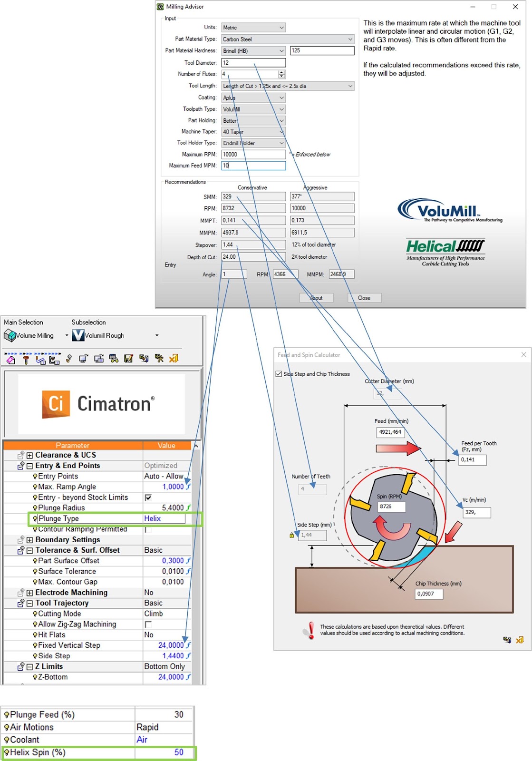This screenshot has width=532, height=761.
Task: Click the save and calculate icon in the toolbar
Action: click(x=159, y=359)
